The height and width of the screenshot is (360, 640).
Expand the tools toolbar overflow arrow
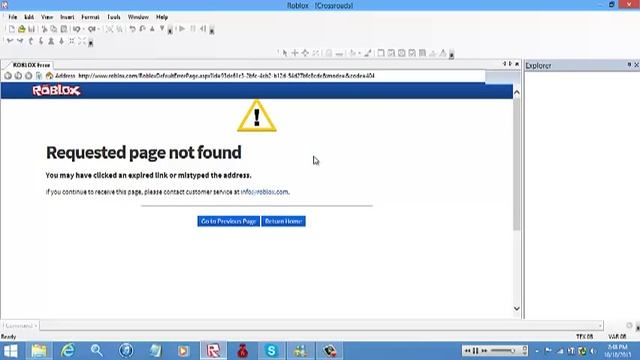451,54
